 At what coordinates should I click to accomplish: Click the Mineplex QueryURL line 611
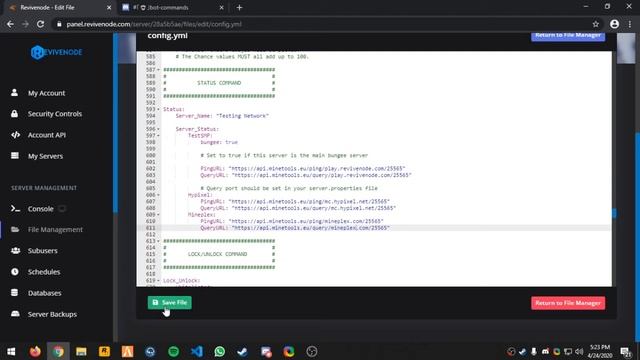pos(295,228)
